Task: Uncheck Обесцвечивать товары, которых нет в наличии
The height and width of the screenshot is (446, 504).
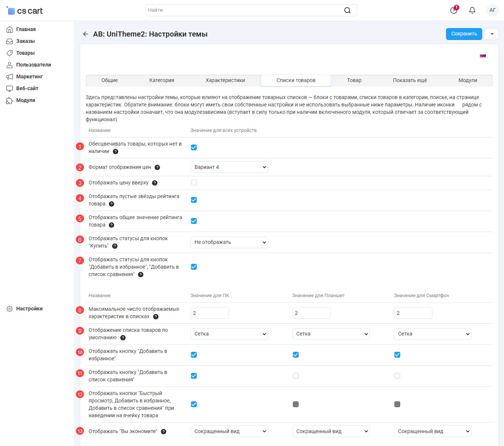Action: tap(194, 147)
